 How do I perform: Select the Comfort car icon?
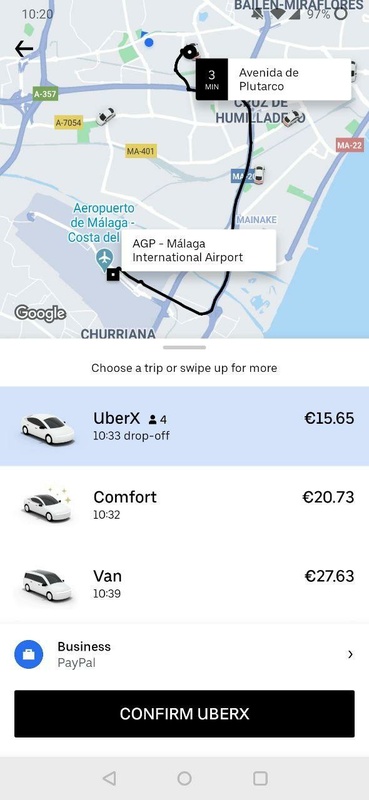[47, 505]
